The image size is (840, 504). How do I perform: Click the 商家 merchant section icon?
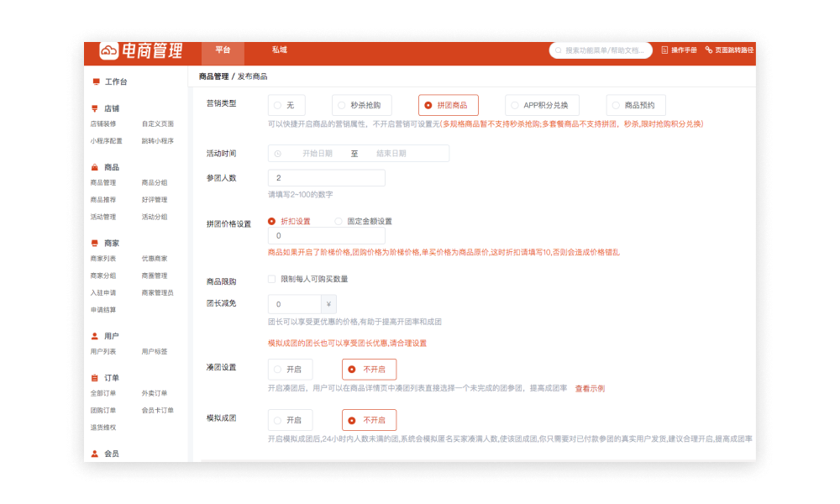pos(95,243)
